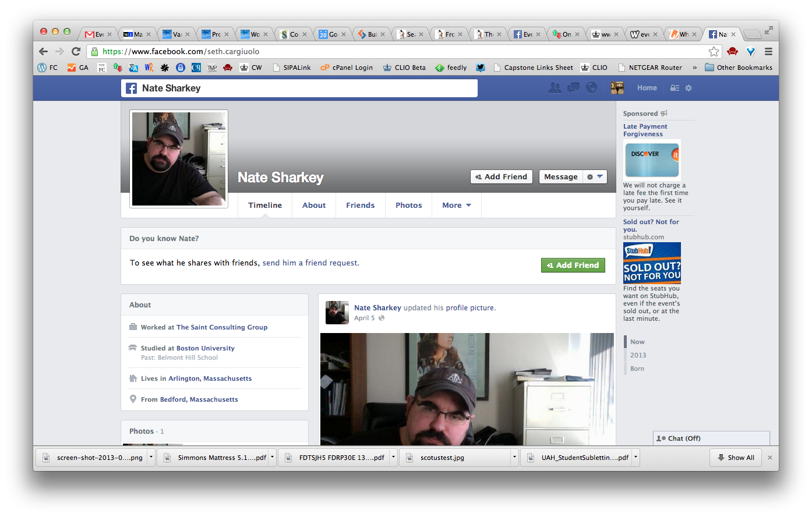Viewport: 812px width, 517px height.
Task: Open the SIPALink bookmark
Action: (x=291, y=68)
